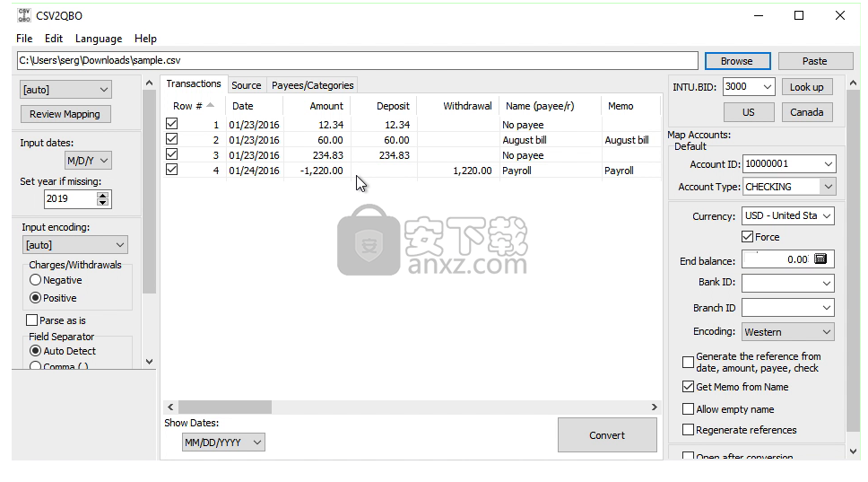Image resolution: width=868 pixels, height=482 pixels.
Task: Click the Convert button
Action: point(607,435)
